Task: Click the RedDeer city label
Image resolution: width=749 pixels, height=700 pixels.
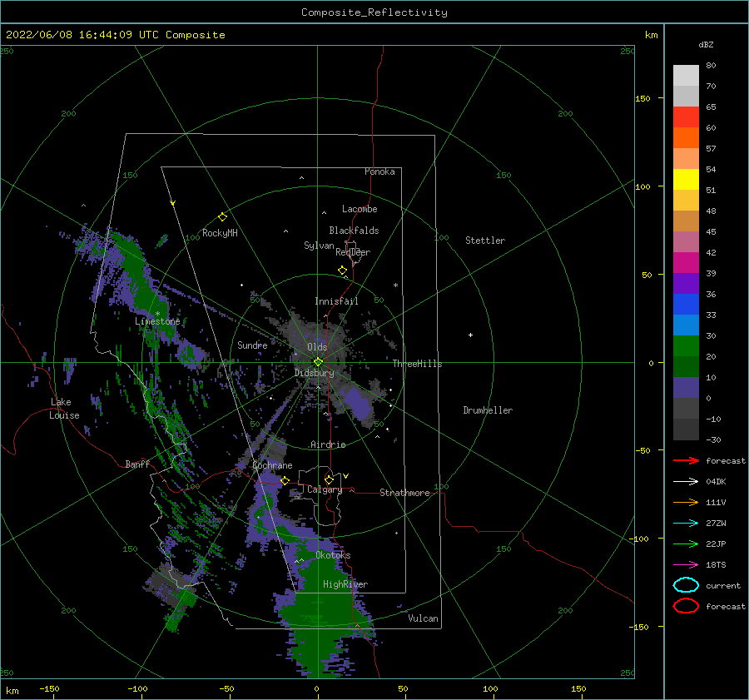Action: click(x=353, y=252)
